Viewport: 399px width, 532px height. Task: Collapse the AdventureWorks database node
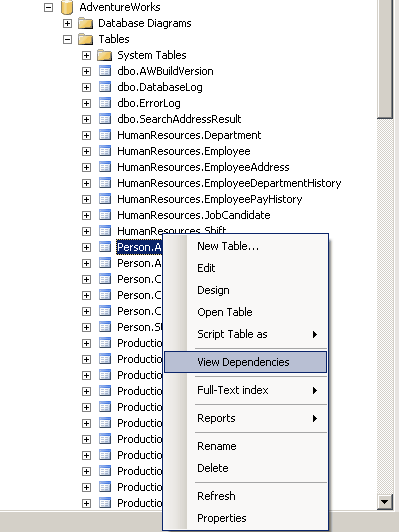(49, 7)
